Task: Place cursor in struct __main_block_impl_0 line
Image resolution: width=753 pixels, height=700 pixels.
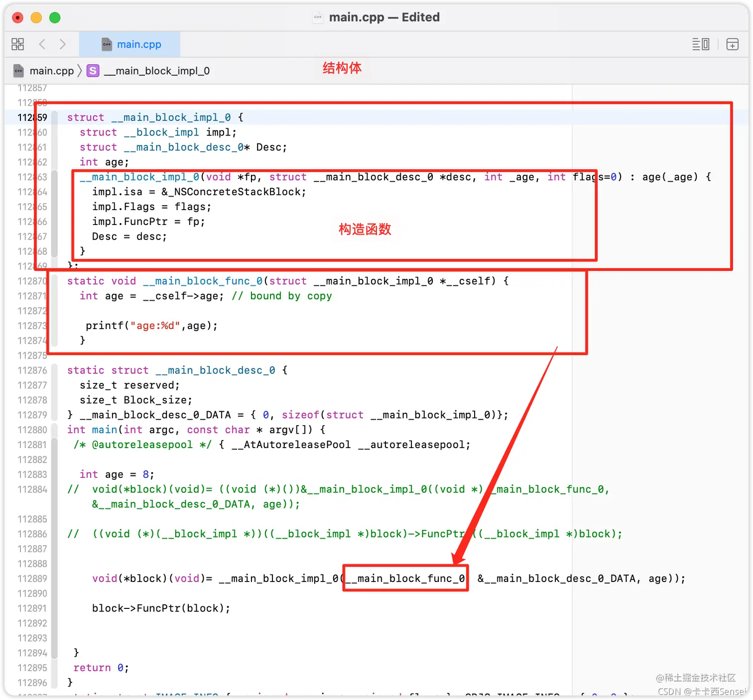Action: point(155,117)
